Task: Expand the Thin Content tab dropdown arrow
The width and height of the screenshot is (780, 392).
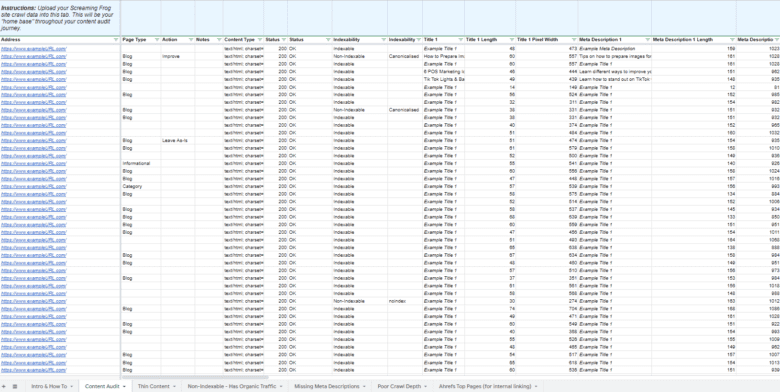Action: [175, 387]
